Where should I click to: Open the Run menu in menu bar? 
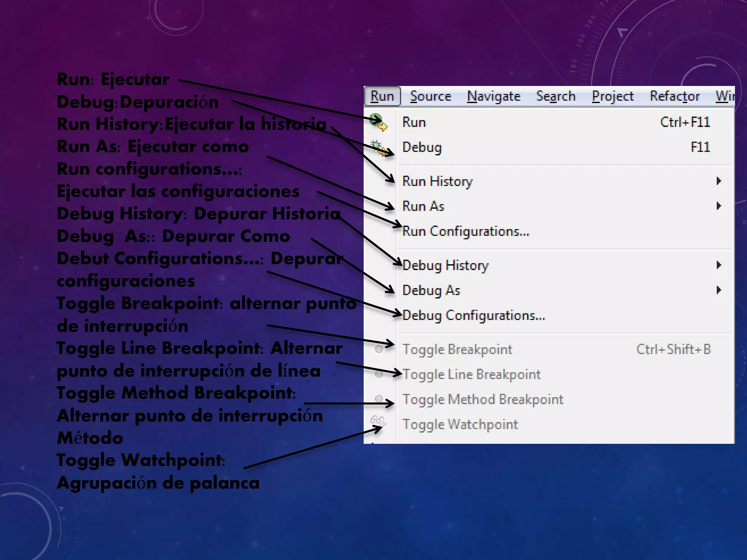point(382,96)
